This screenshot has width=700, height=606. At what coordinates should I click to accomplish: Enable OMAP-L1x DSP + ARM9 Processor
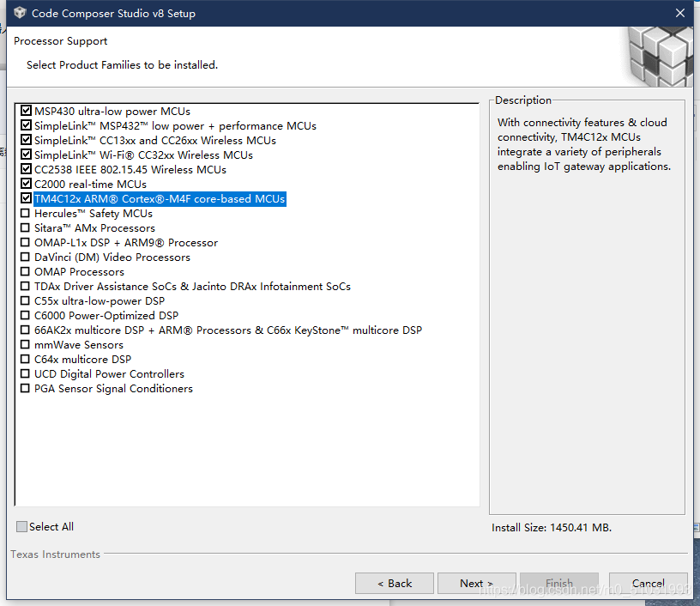[26, 243]
